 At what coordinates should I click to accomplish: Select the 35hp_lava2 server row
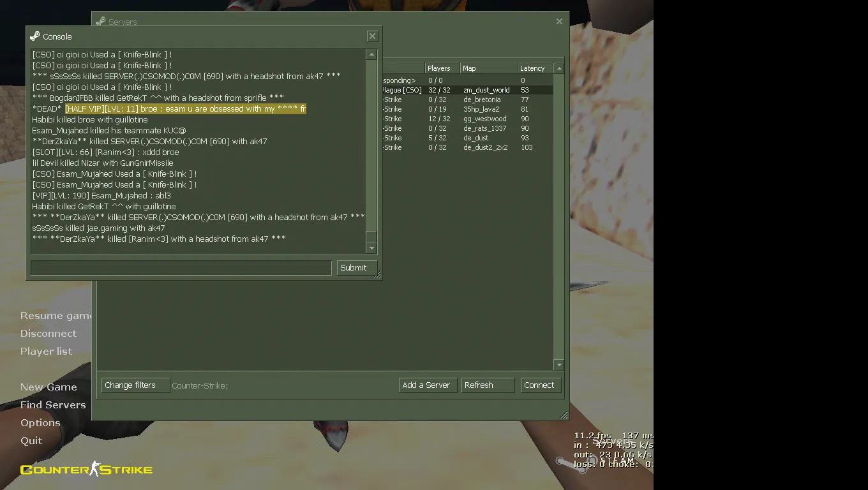[467, 109]
